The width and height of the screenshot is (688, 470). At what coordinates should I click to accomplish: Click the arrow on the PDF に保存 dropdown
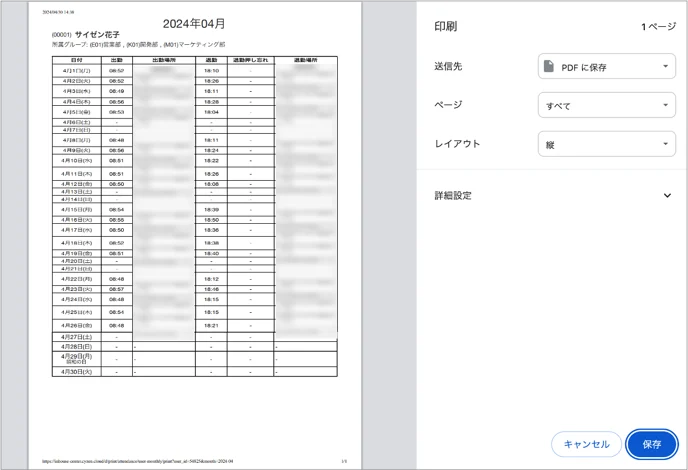666,66
